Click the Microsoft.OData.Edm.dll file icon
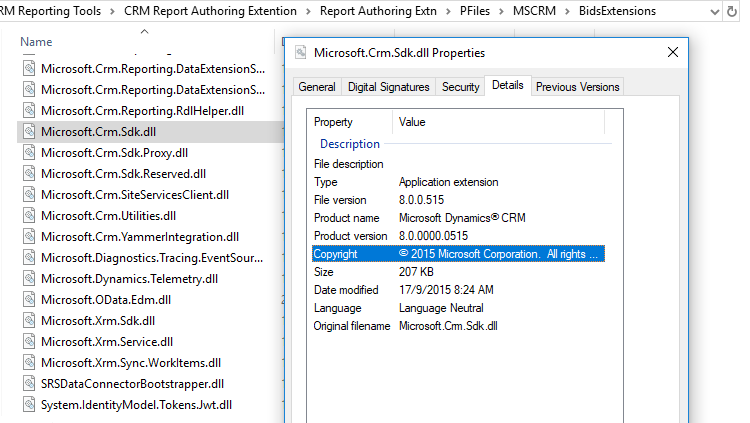 29,300
